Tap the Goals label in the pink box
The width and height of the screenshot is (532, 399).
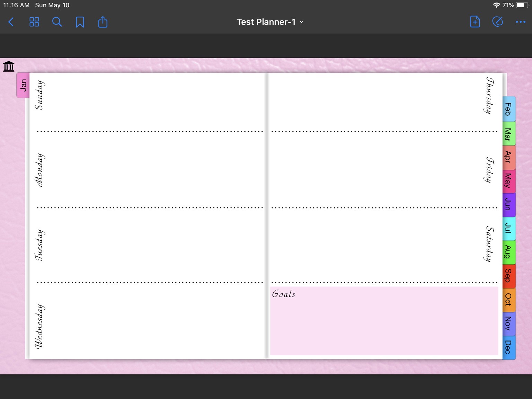click(x=284, y=294)
